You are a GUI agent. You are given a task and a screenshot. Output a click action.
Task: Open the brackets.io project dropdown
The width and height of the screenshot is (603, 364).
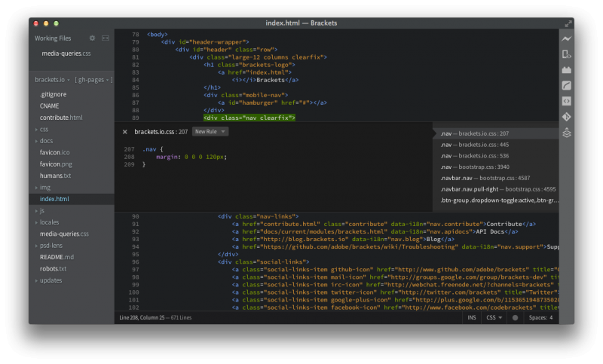point(52,80)
